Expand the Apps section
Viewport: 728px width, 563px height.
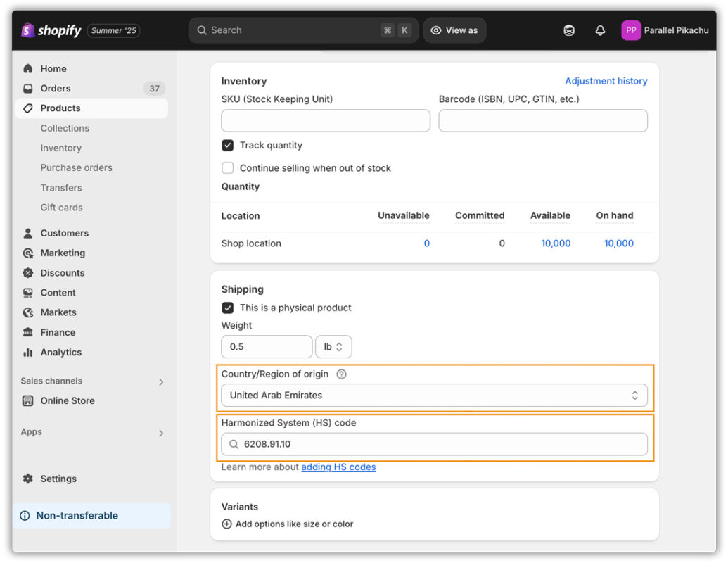point(161,433)
